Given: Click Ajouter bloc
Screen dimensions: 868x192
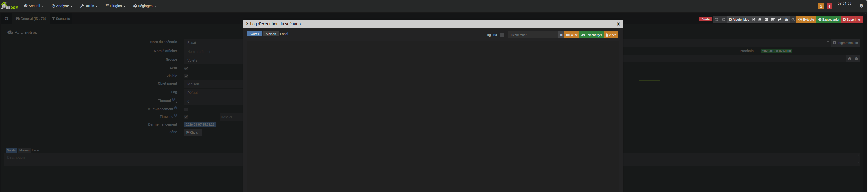Looking at the screenshot, I should pos(739,19).
